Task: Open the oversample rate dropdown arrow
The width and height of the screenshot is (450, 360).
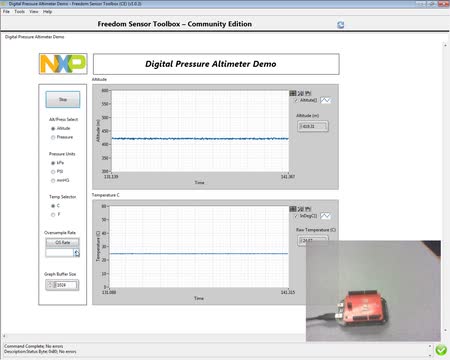Action: coord(77,253)
